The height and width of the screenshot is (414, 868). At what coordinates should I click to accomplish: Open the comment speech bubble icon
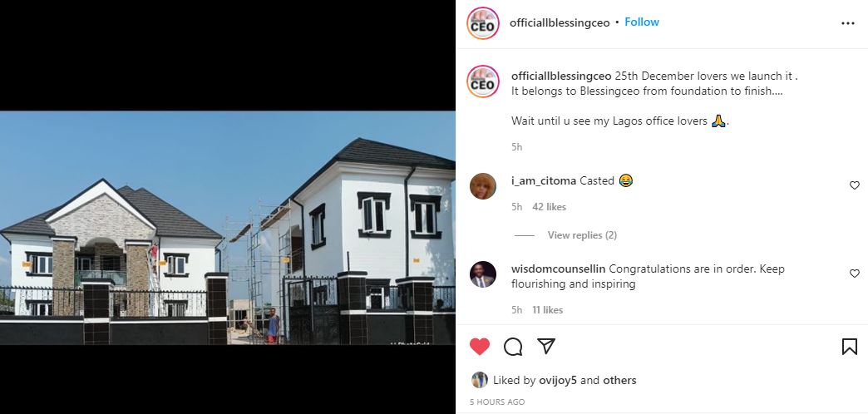pos(513,347)
